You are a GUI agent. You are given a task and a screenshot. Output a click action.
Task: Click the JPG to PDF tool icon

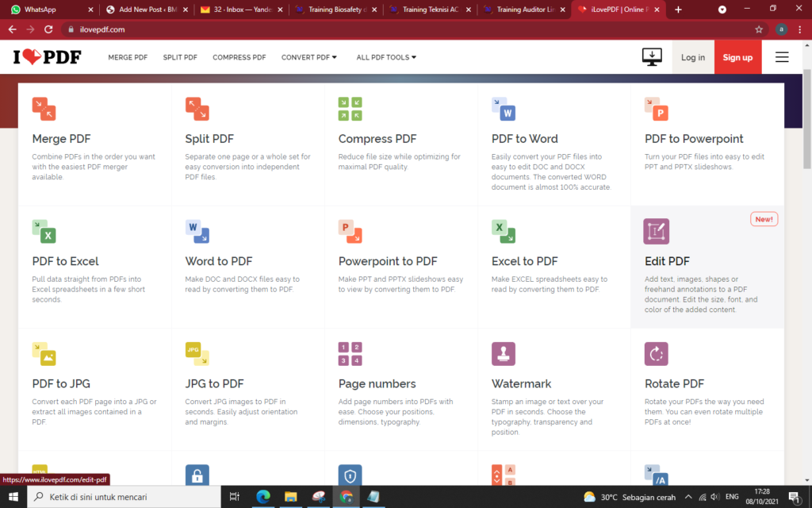(197, 354)
